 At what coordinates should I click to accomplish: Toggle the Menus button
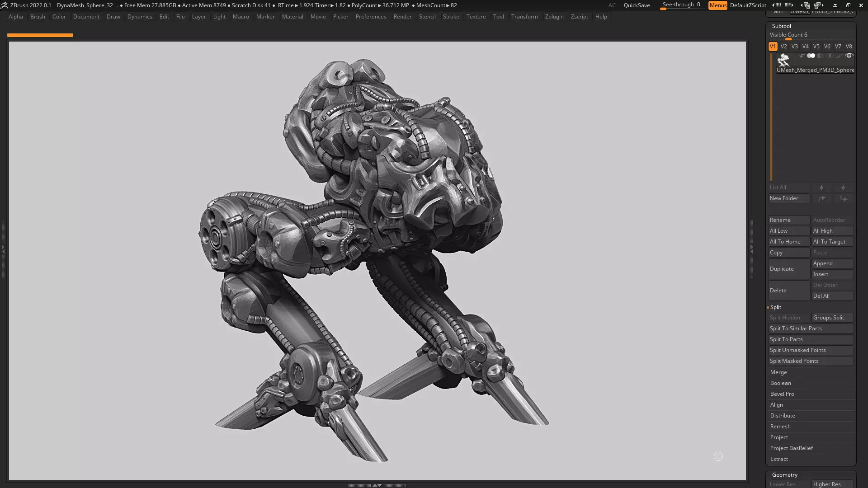[717, 5]
